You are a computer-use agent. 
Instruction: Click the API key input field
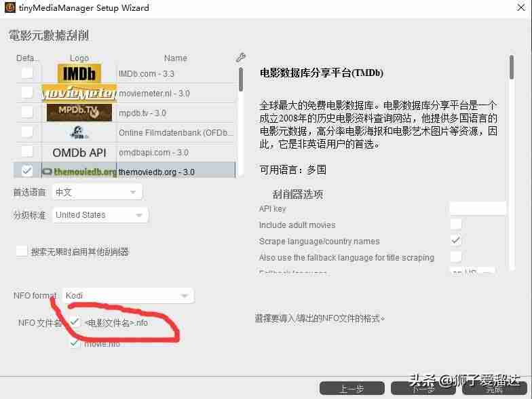(x=478, y=208)
